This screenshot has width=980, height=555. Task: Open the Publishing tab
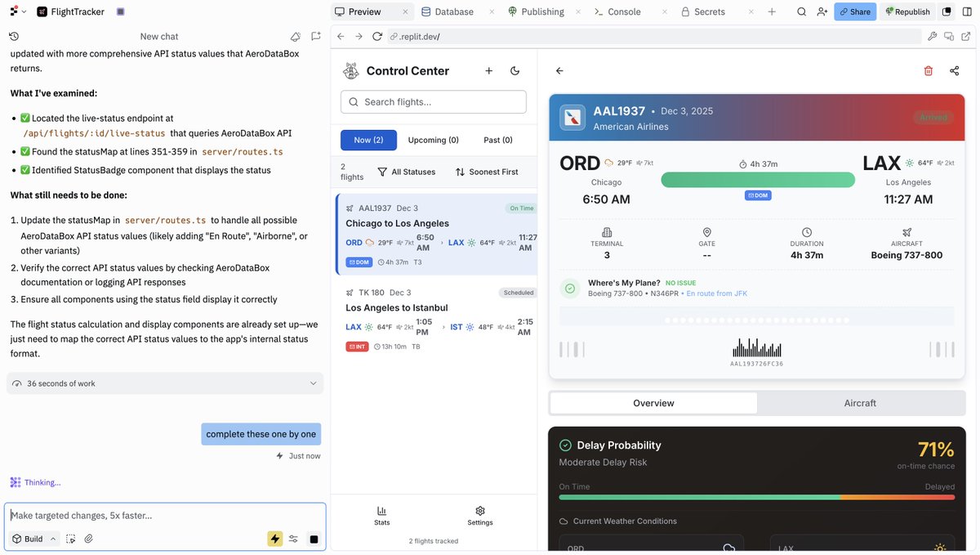(x=537, y=11)
